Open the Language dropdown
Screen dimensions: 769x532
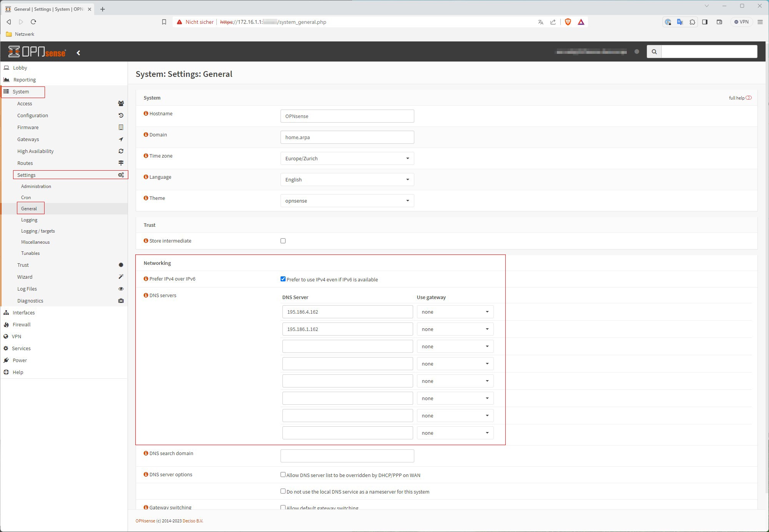347,180
